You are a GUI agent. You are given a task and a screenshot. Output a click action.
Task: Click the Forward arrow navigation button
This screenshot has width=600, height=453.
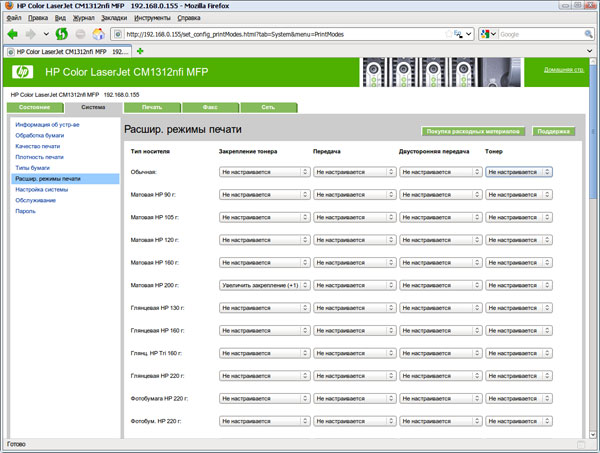click(31, 34)
